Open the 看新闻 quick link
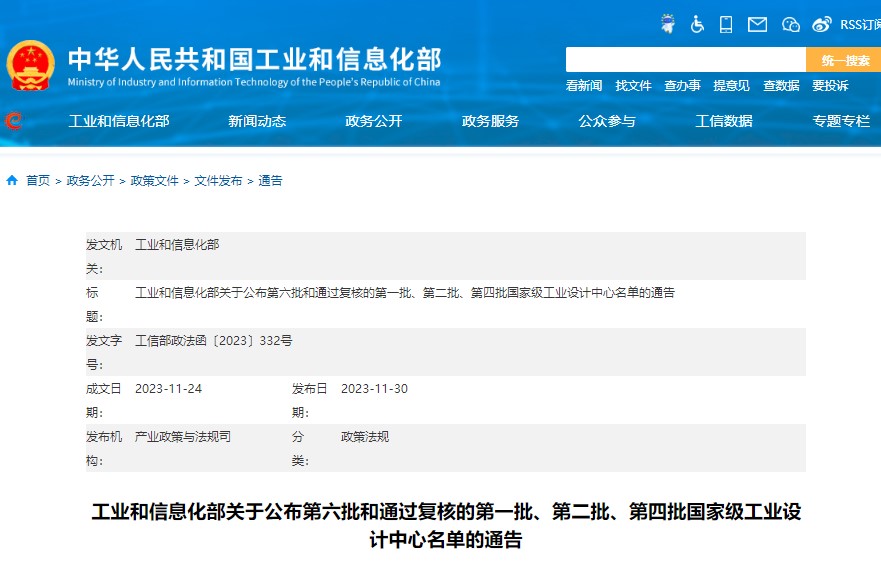This screenshot has height=567, width=881. pos(584,85)
